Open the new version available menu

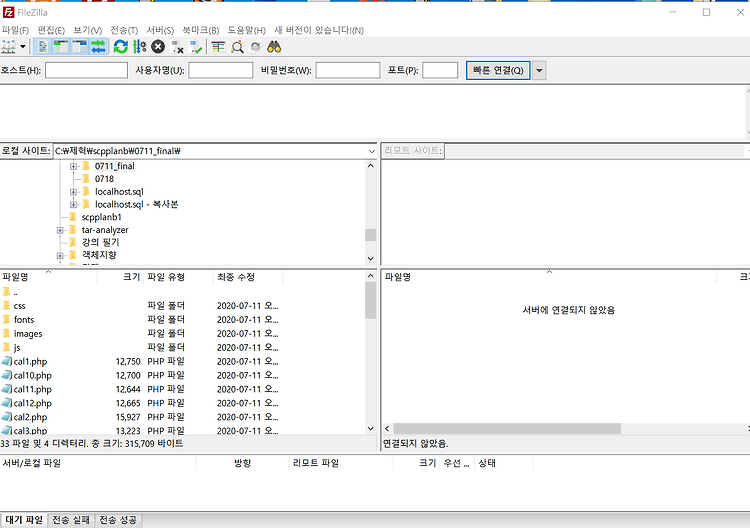(x=319, y=30)
